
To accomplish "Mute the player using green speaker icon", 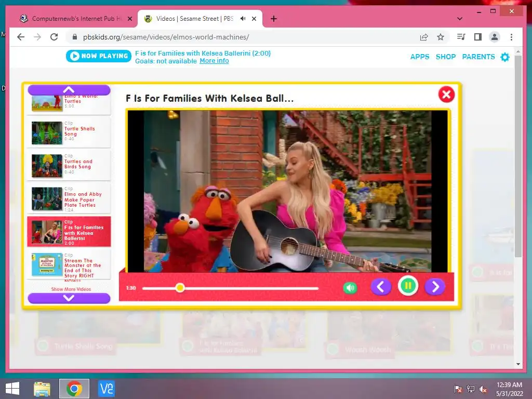I will pos(350,288).
